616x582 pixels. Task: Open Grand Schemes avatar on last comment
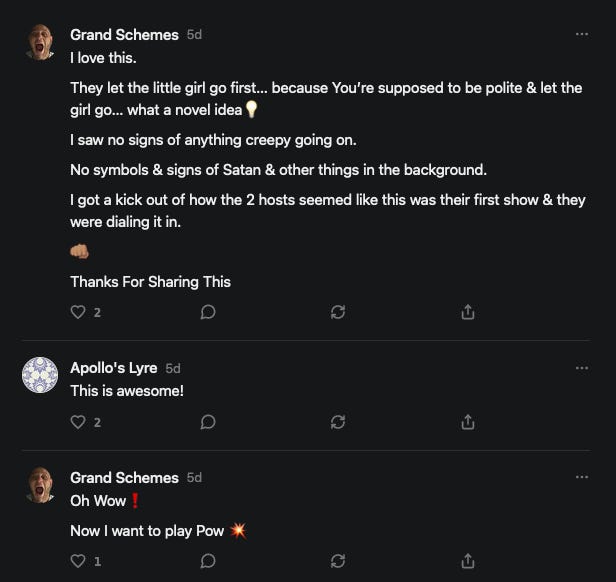pos(40,485)
